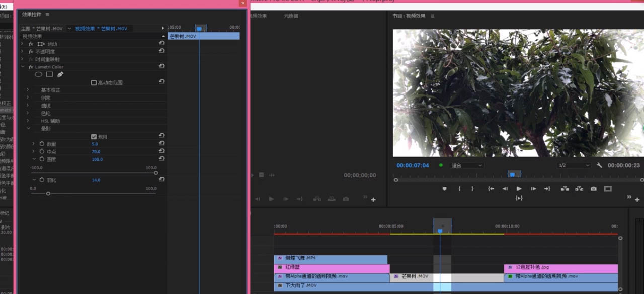The width and height of the screenshot is (644, 294).
Task: Select the pen mask tool under Lumetri Color
Action: tap(60, 74)
